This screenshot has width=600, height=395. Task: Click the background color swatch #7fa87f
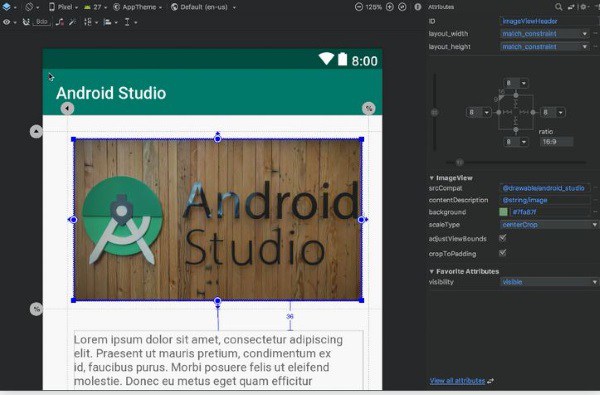[x=504, y=212]
